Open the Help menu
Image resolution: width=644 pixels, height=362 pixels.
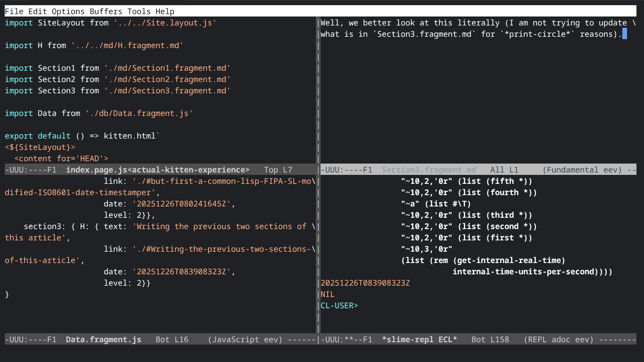point(165,11)
